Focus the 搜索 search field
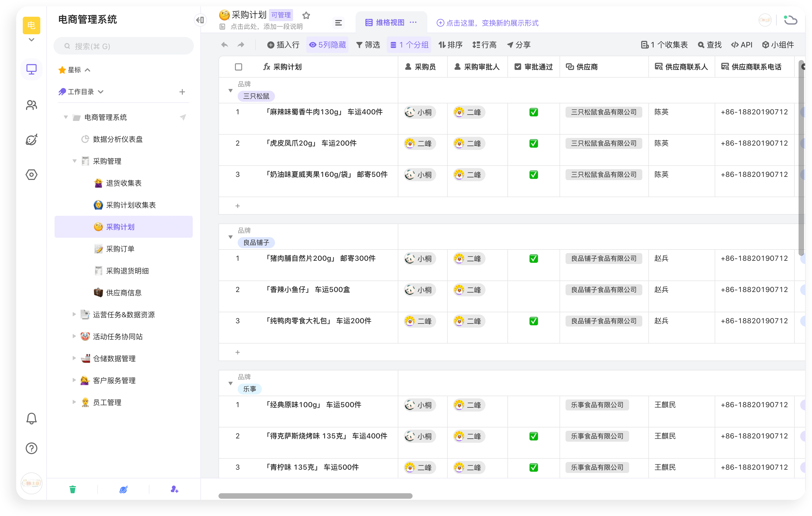This screenshot has height=516, width=812. coord(123,46)
